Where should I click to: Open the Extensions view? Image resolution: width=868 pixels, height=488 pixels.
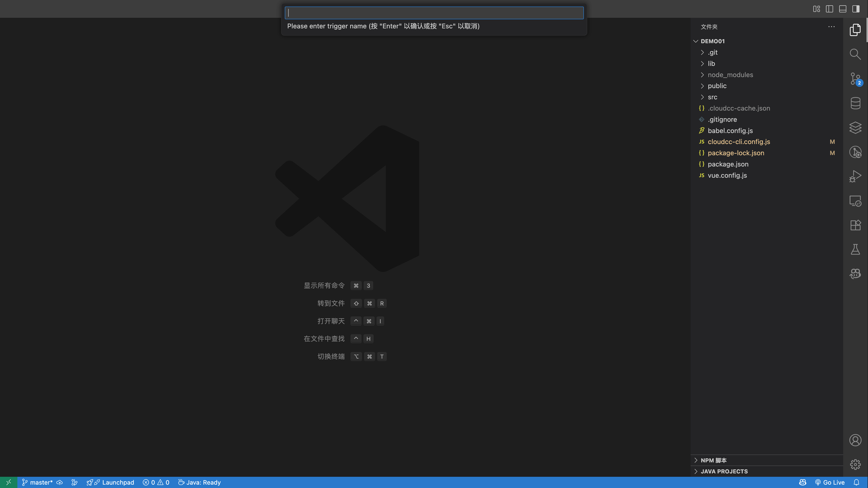point(855,225)
